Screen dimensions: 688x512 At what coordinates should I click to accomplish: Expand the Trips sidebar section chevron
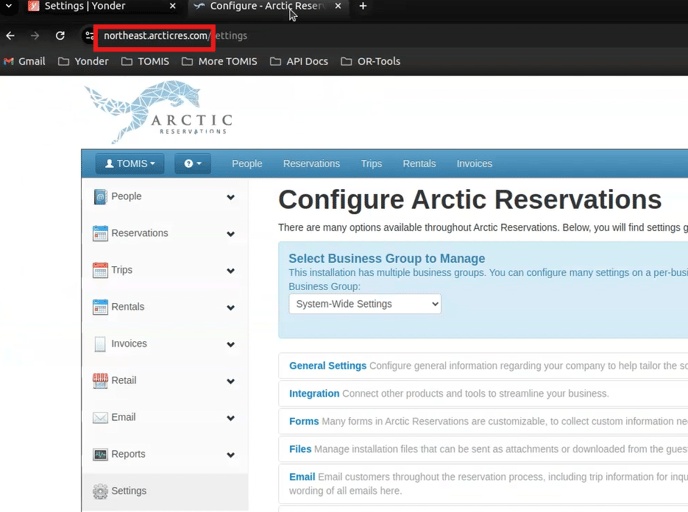click(x=230, y=271)
